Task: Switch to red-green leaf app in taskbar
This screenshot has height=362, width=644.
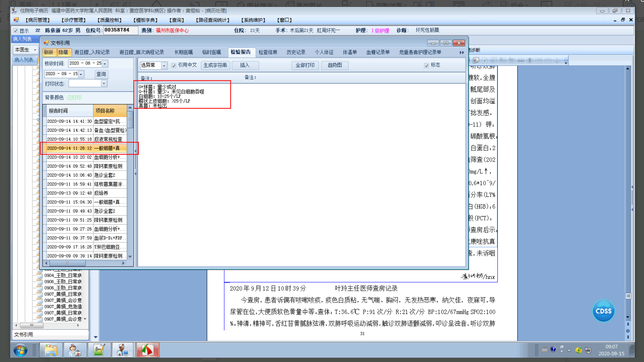Action: tap(147, 350)
